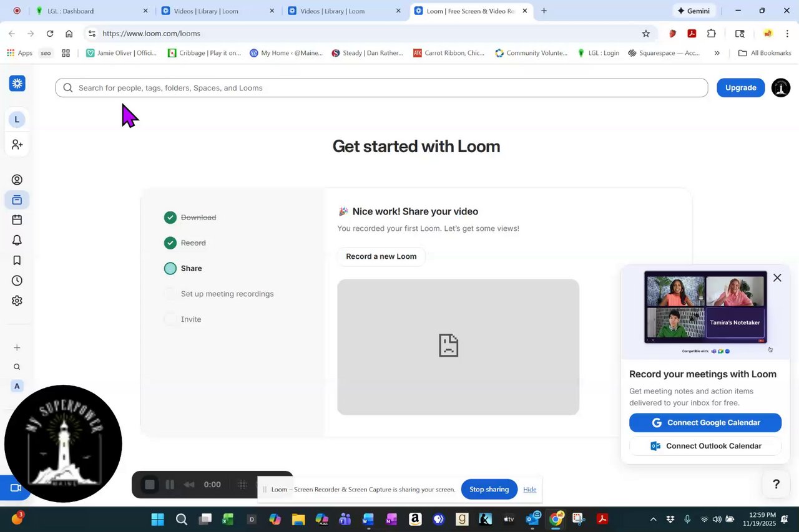799x532 pixels.
Task: Click Connect Outlook Calendar button
Action: (705, 446)
